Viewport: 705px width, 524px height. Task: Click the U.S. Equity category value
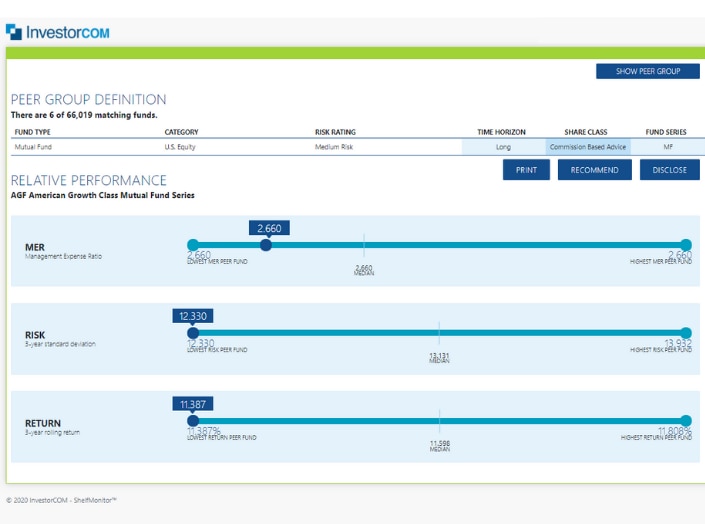[180, 147]
